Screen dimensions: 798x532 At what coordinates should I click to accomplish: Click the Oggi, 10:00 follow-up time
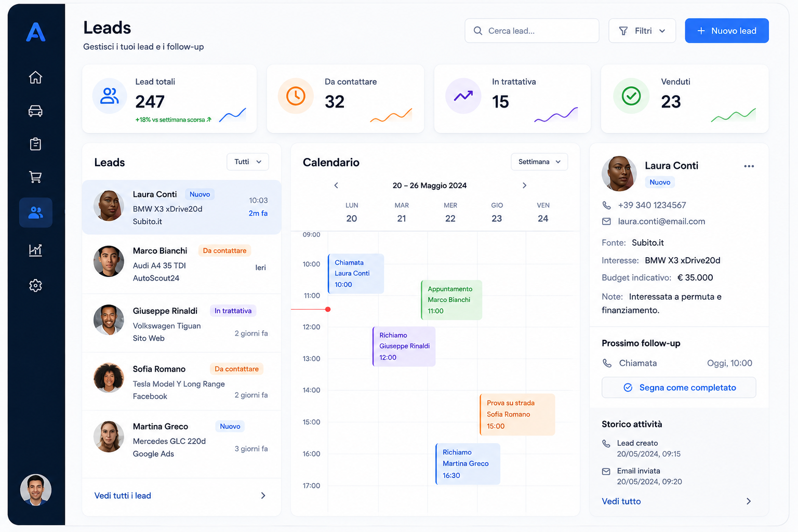point(729,363)
